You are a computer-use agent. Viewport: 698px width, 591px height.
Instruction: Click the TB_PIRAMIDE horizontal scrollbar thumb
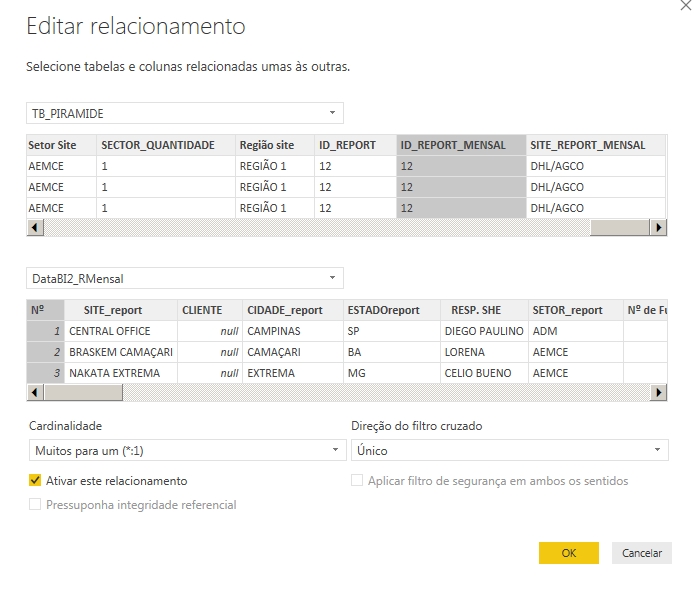click(x=620, y=227)
